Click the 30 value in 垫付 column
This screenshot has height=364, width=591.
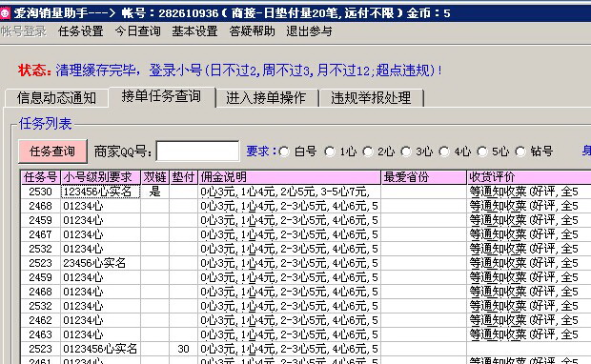pyautogui.click(x=184, y=349)
